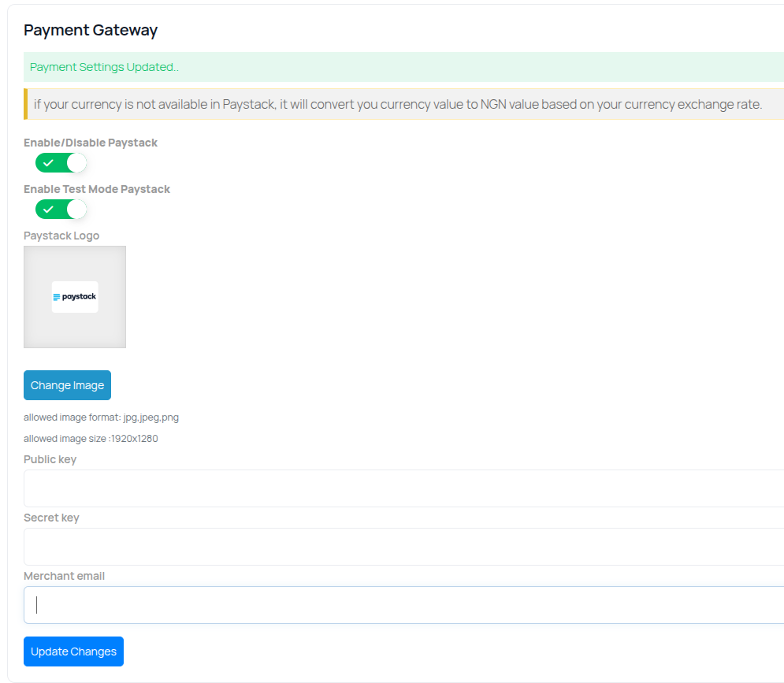
Task: Select the Merchant email text box
Action: point(403,605)
